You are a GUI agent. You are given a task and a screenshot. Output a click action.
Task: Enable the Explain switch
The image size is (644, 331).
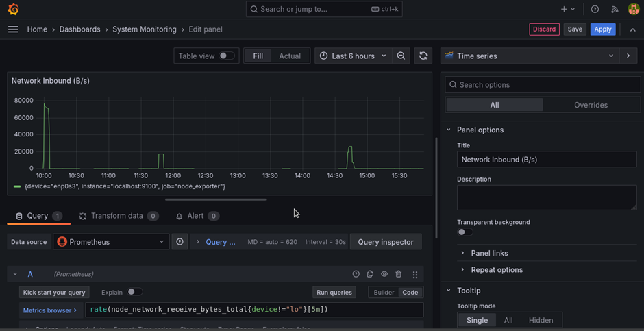pyautogui.click(x=134, y=292)
